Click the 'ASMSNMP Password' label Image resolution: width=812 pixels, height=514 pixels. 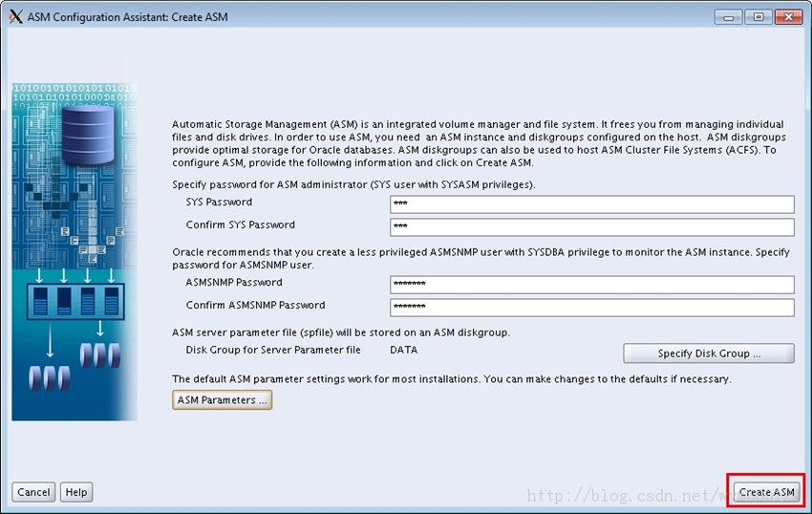coord(234,283)
